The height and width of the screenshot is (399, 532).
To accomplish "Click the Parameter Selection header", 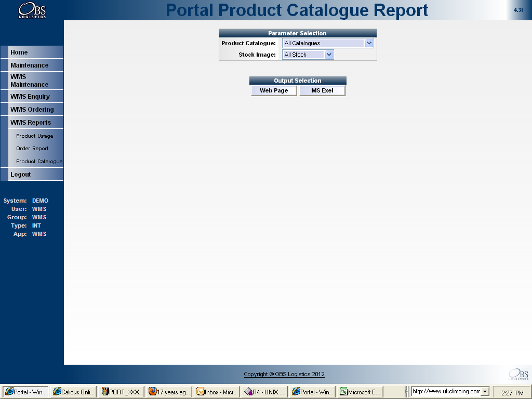I will 298,33.
